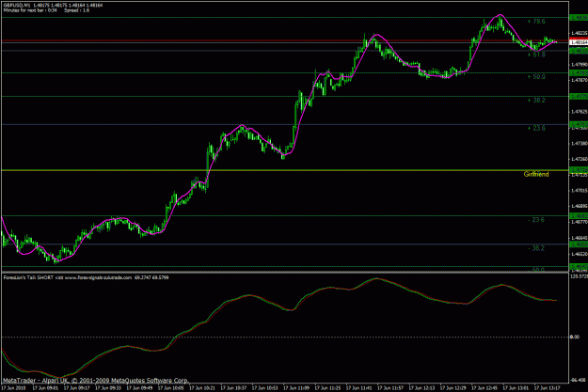
Task: Click the 1.46520 price scale value
Action: tap(580, 254)
